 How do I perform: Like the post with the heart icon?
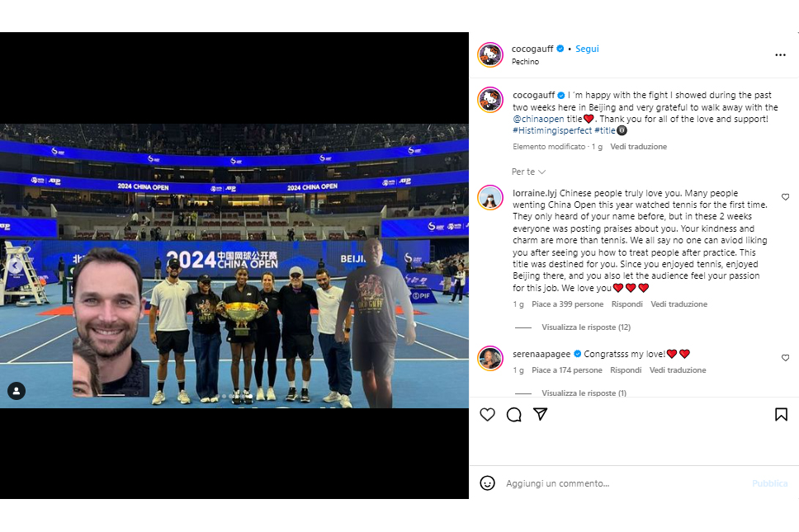click(487, 414)
